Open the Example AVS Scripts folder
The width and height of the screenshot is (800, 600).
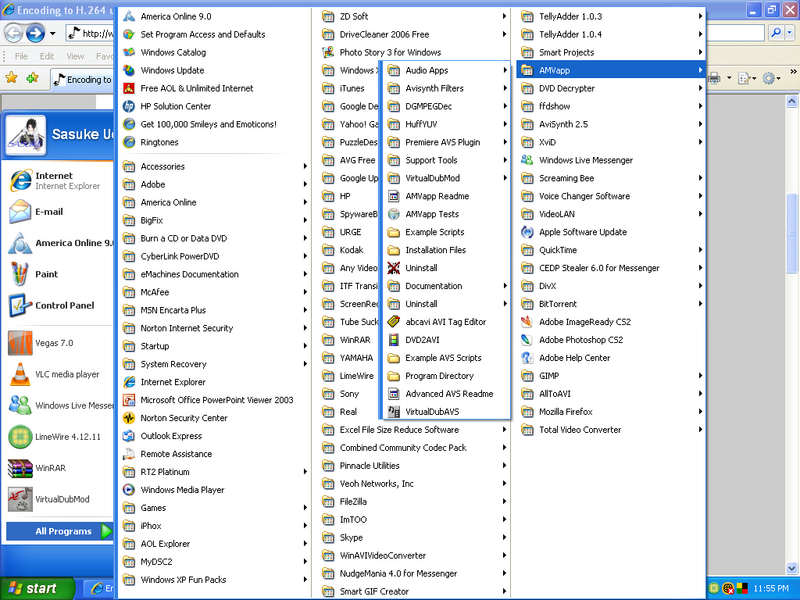(447, 358)
